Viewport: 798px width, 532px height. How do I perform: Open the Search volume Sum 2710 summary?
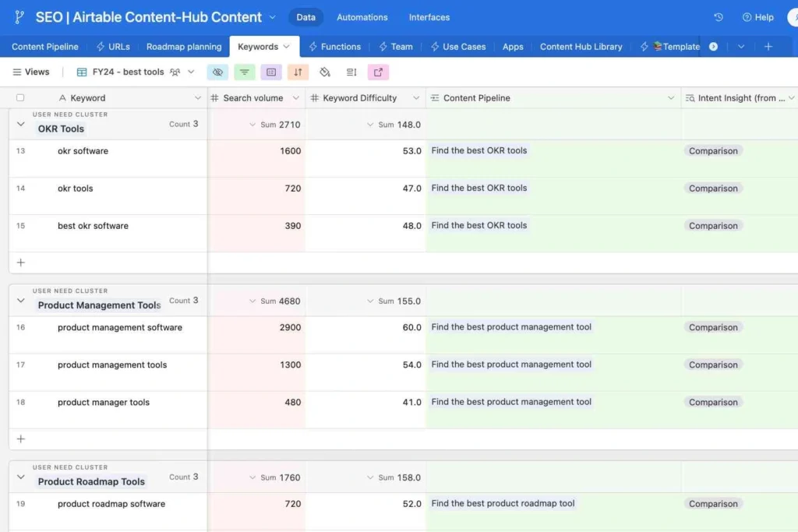(275, 125)
